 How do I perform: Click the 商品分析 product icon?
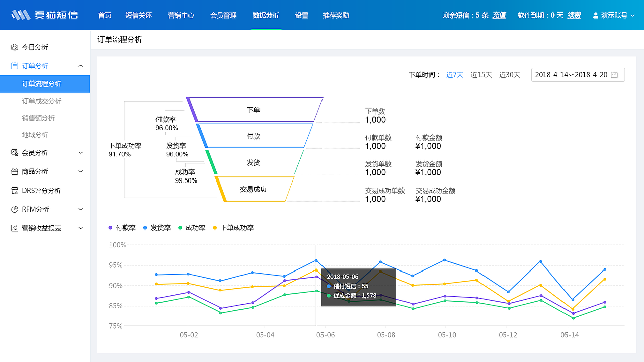tap(15, 171)
